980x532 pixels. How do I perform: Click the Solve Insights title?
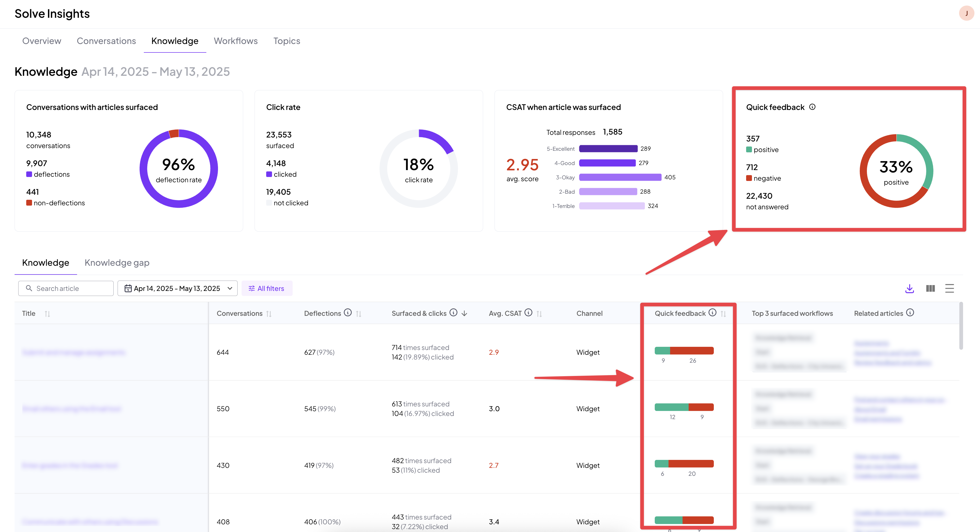52,14
